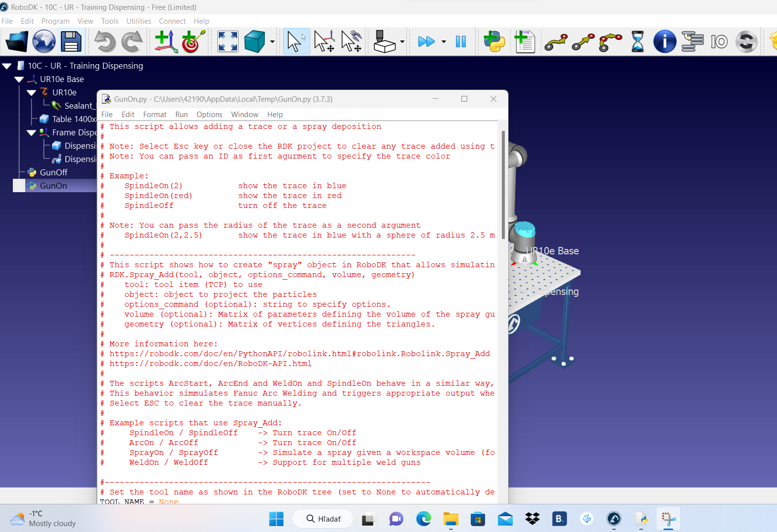777x532 pixels.
Task: Add a pause instruction with hourglass icon
Action: (x=638, y=41)
